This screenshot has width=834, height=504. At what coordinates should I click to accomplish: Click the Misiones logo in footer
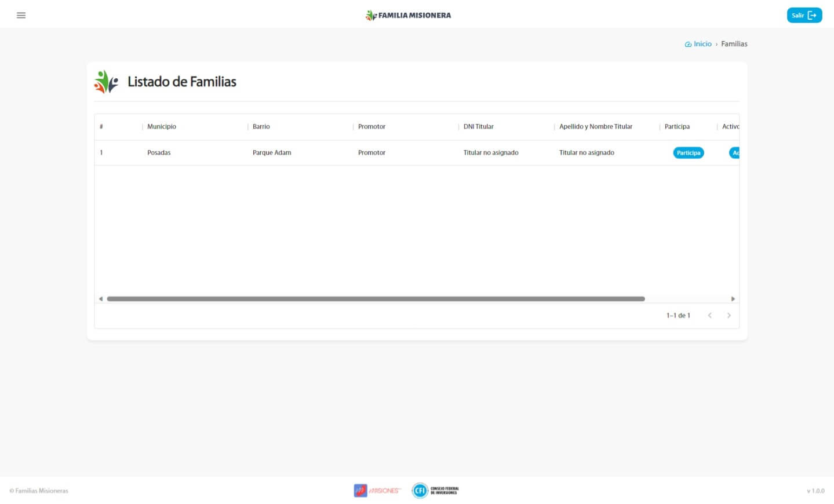tap(377, 491)
